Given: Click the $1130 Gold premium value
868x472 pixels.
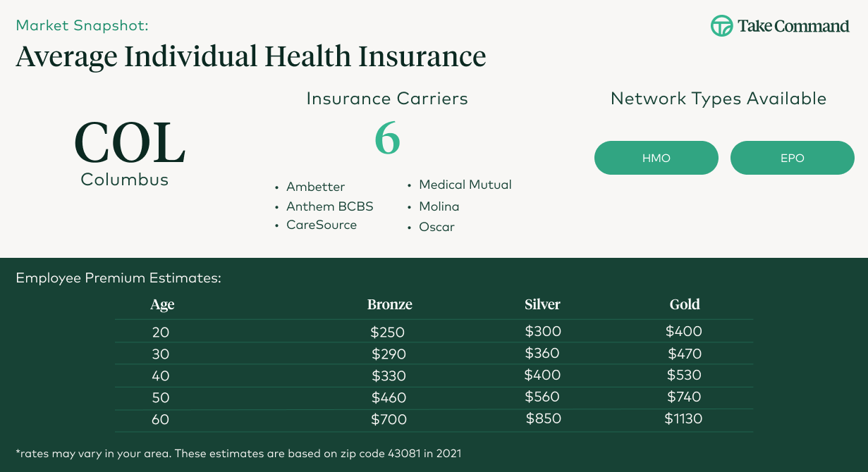Looking at the screenshot, I should click(x=683, y=419).
